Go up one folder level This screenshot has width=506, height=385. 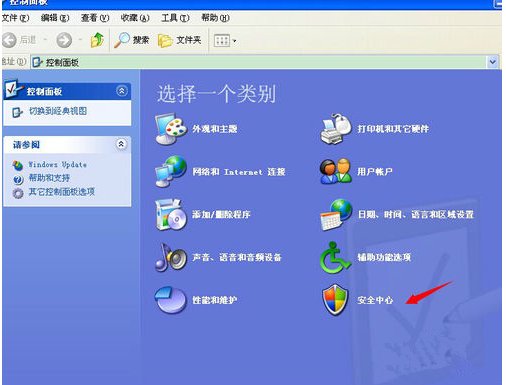click(x=97, y=40)
